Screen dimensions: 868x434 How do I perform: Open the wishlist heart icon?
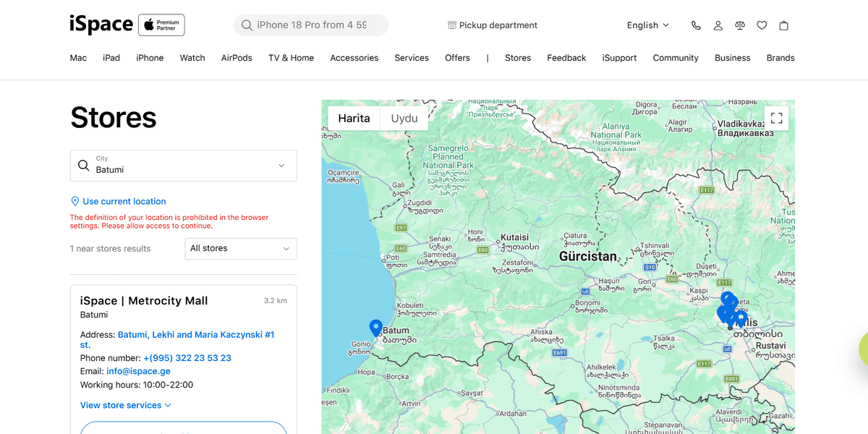coord(762,25)
